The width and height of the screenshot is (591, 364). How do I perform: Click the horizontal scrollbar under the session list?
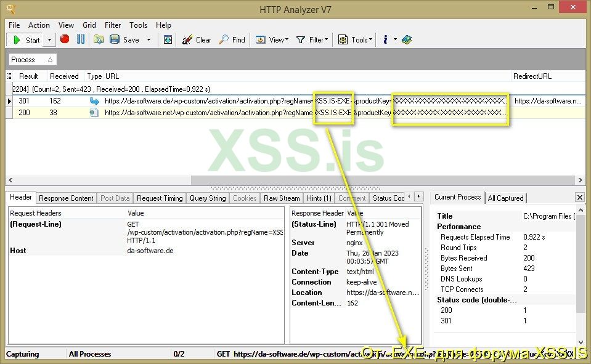247,180
